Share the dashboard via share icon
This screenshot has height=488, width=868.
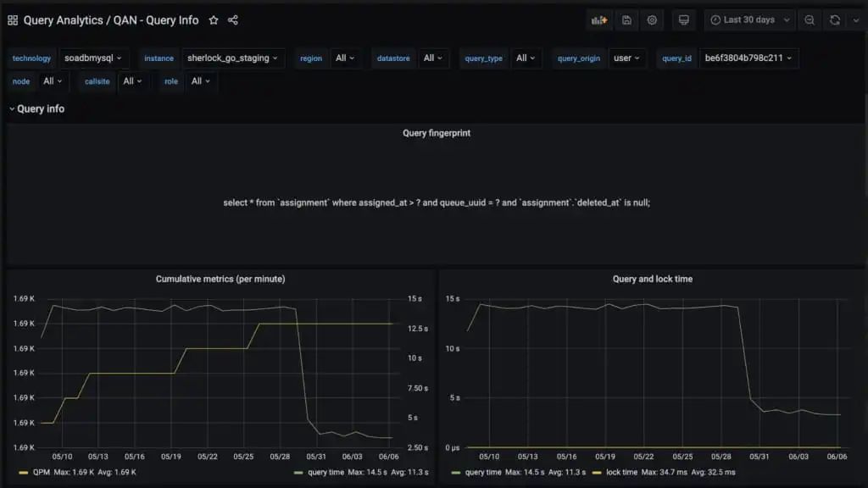(x=233, y=20)
